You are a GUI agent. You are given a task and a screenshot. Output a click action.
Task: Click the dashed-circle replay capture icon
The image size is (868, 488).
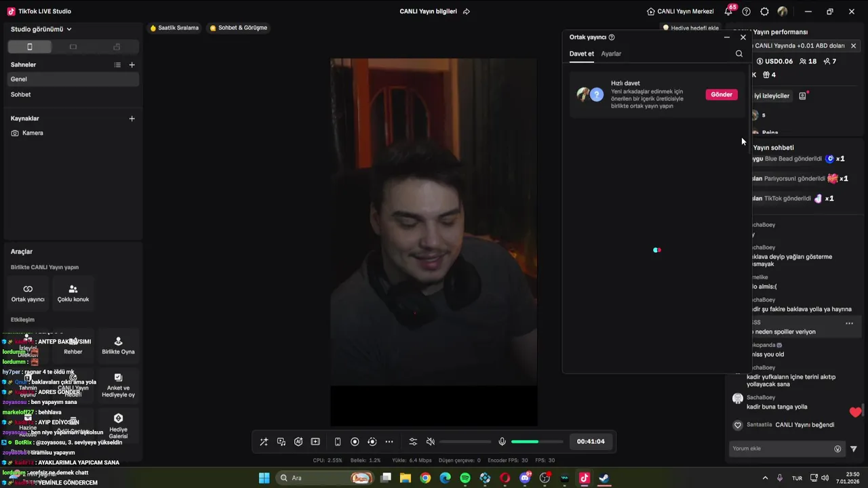coord(372,442)
